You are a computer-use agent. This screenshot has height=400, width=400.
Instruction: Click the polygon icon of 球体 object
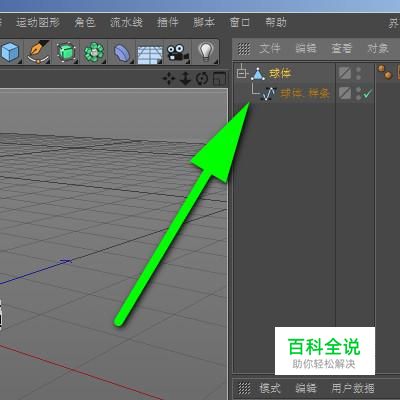tap(258, 73)
